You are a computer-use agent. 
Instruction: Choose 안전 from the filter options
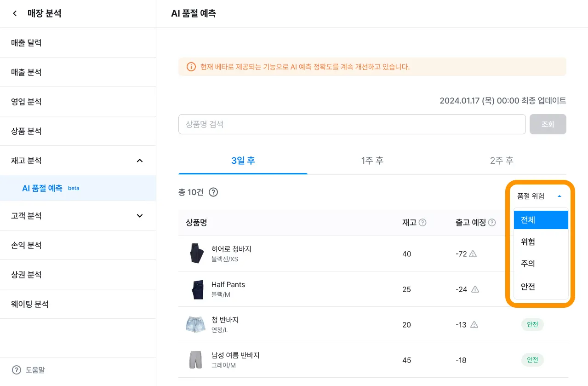pyautogui.click(x=528, y=287)
